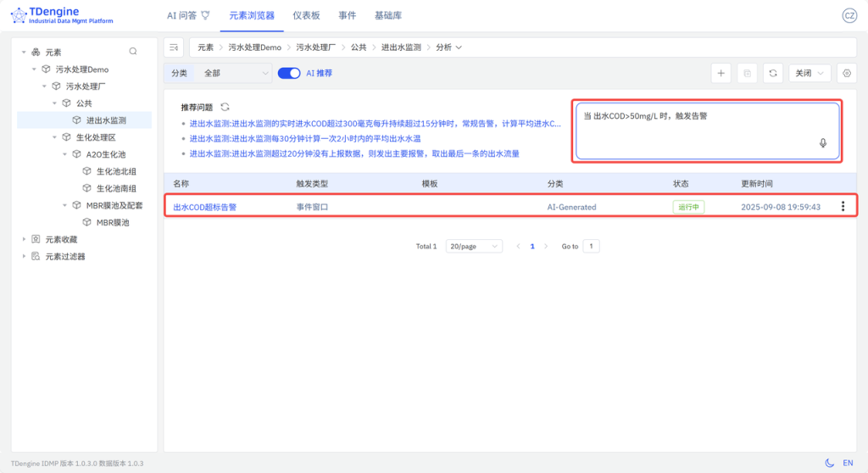Click the 污水处理Demo breadcrumb

click(x=255, y=47)
